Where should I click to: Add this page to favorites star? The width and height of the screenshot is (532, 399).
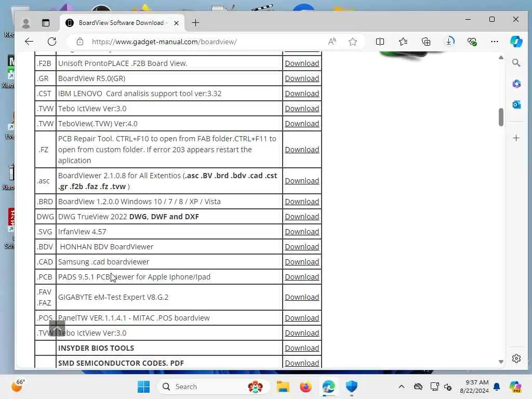(x=353, y=42)
